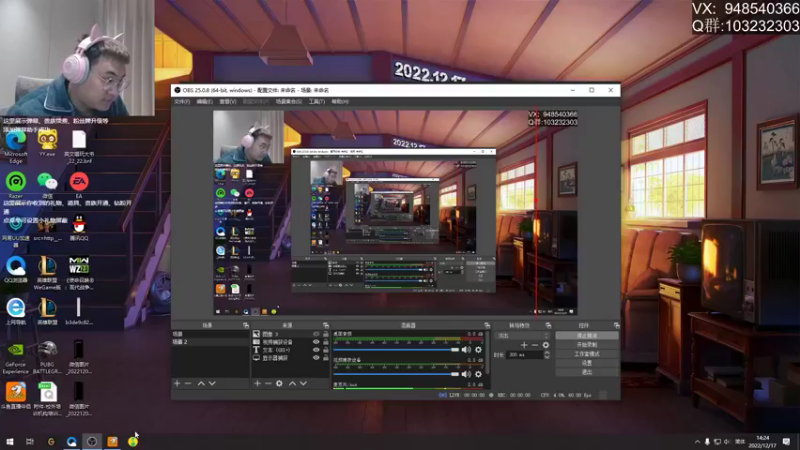Open the 工具(T) menu in OBS

click(317, 102)
